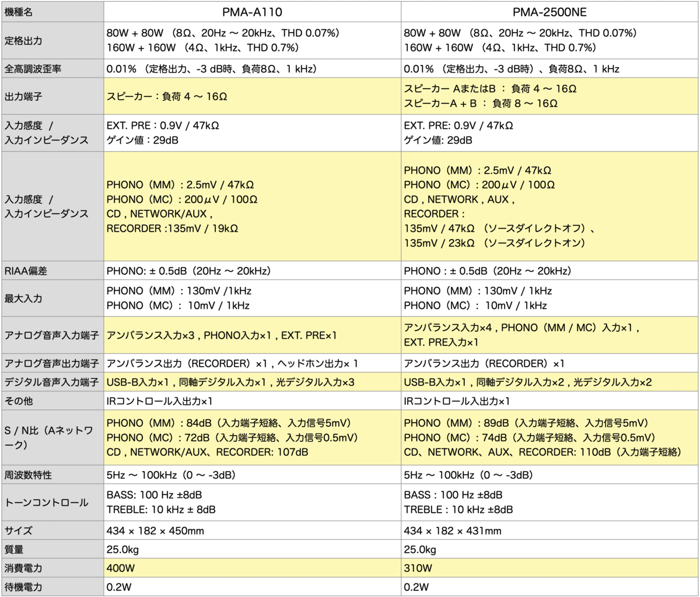Select the cell with '同軸デジタル入力×2'
700x597 pixels.
coord(549,382)
